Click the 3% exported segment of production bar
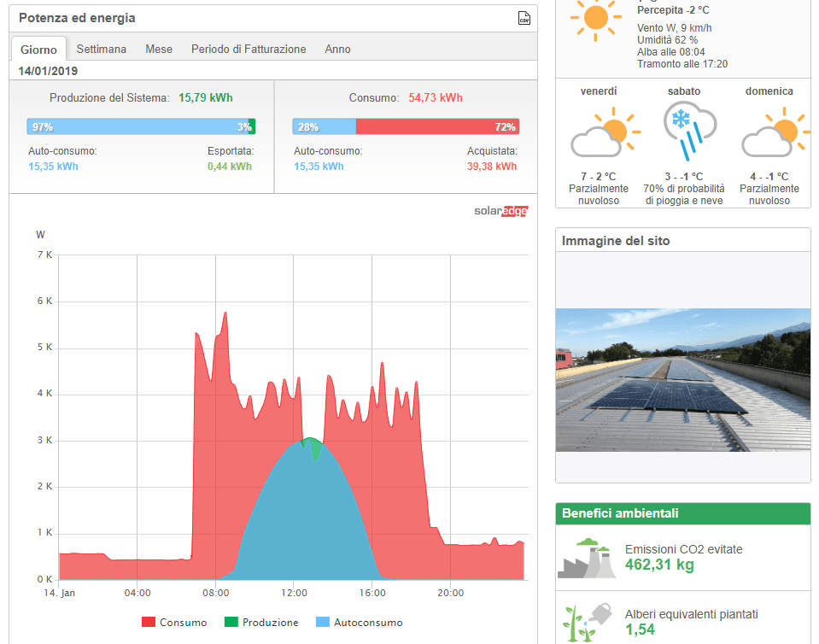This screenshot has height=644, width=819. click(x=252, y=127)
